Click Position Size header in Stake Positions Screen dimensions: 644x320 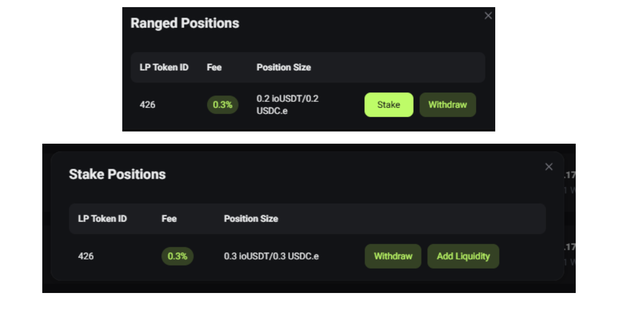[x=251, y=219]
